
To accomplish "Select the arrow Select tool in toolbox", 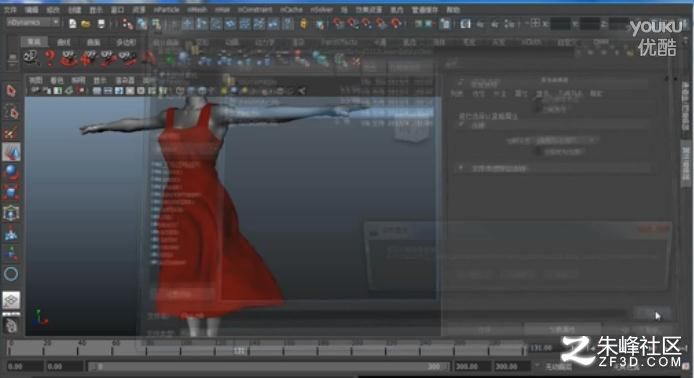I will pyautogui.click(x=11, y=90).
